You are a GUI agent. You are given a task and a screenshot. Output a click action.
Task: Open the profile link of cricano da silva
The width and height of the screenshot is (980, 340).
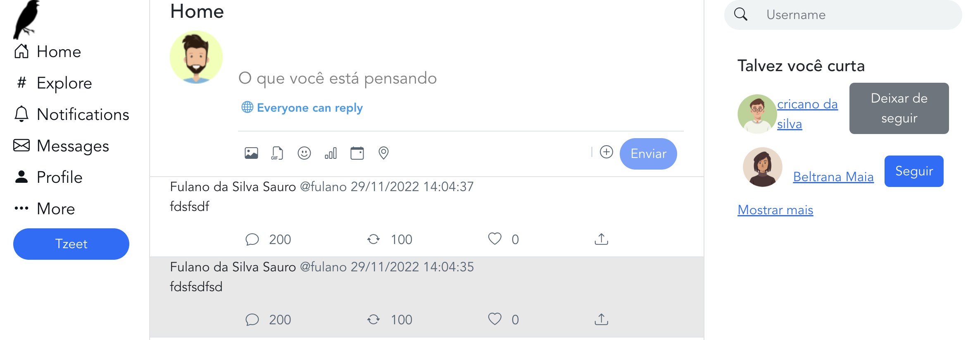click(808, 113)
